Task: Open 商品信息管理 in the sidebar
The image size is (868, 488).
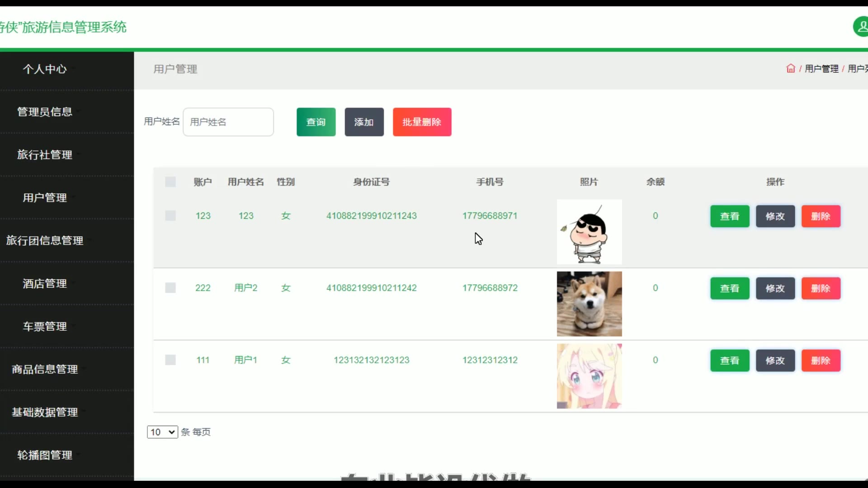Action: coord(45,370)
